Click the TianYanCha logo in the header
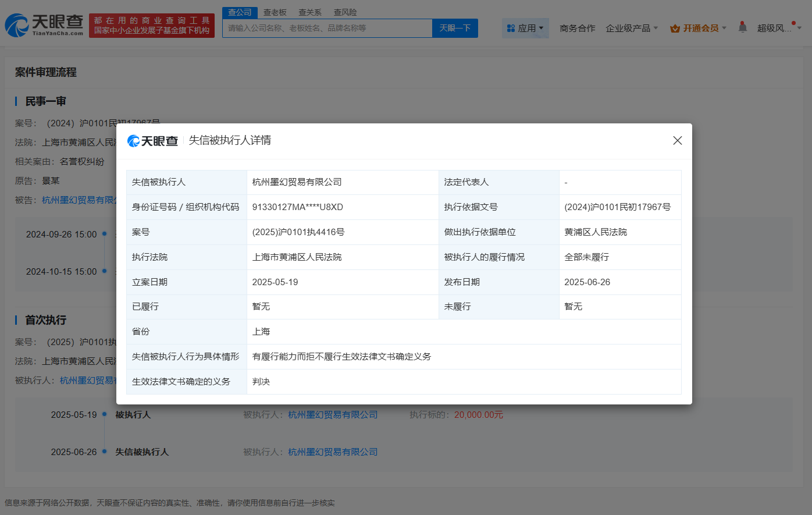Viewport: 812px width, 515px height. pyautogui.click(x=44, y=25)
